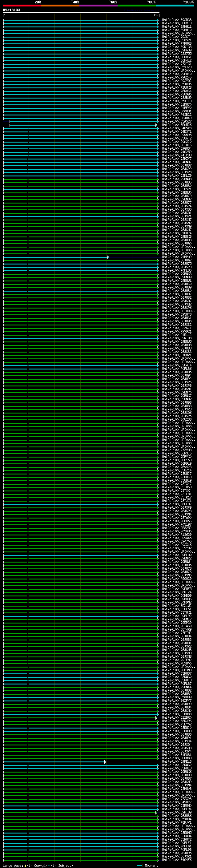Open hit UniRef100_B9SD38

176,20
